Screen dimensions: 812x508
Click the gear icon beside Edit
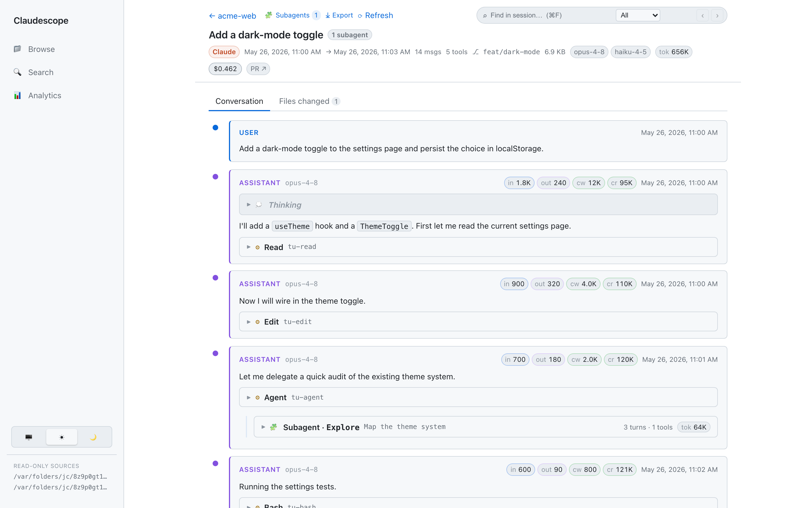point(258,322)
